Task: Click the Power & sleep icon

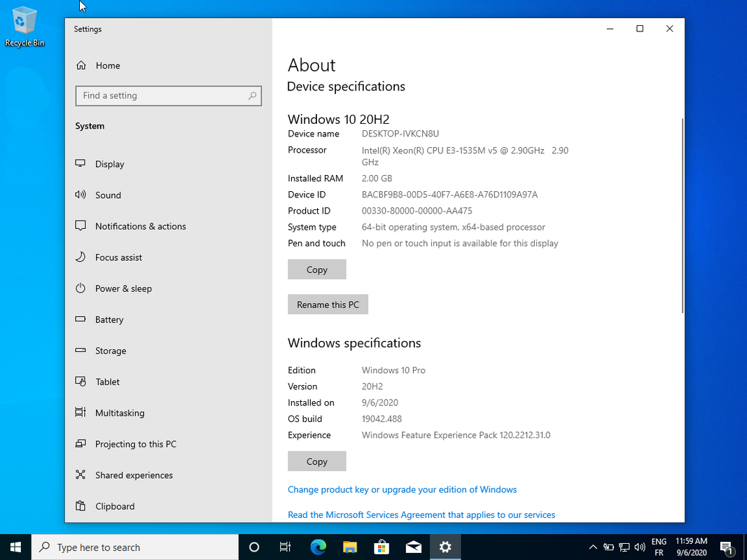Action: [x=81, y=288]
